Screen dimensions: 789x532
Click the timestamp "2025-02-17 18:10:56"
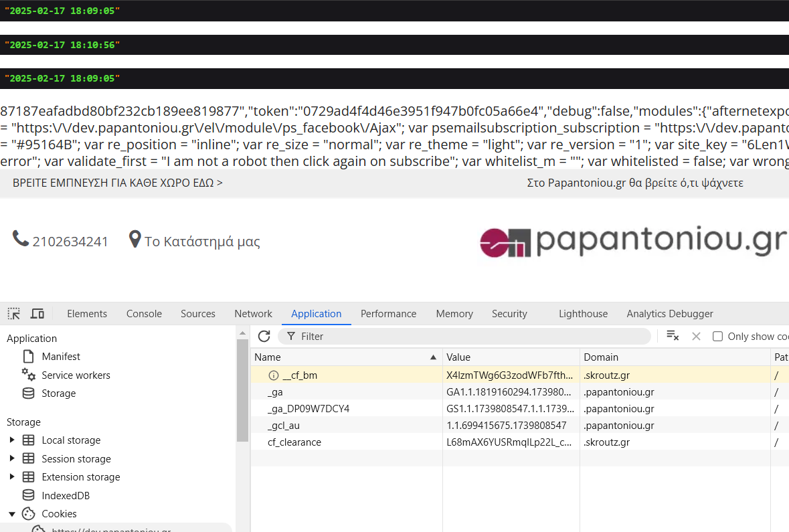click(x=62, y=45)
